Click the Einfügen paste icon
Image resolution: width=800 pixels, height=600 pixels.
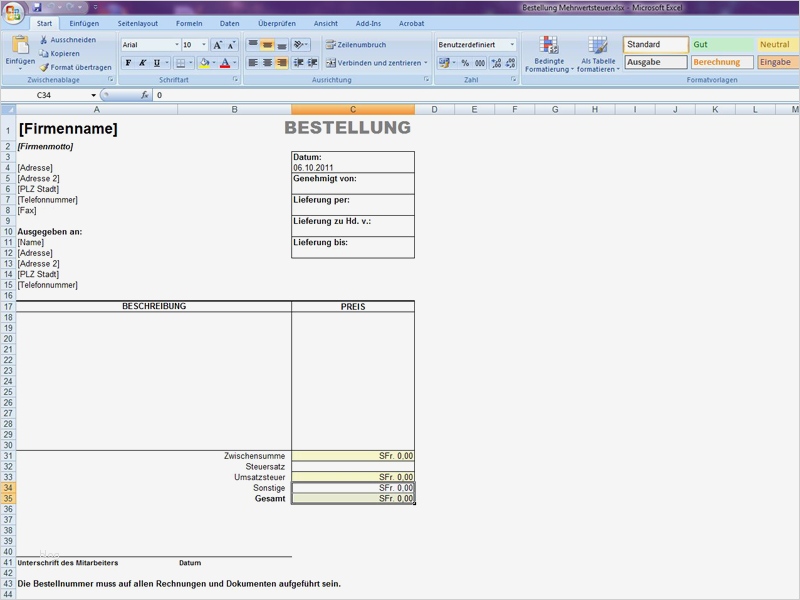tap(19, 46)
